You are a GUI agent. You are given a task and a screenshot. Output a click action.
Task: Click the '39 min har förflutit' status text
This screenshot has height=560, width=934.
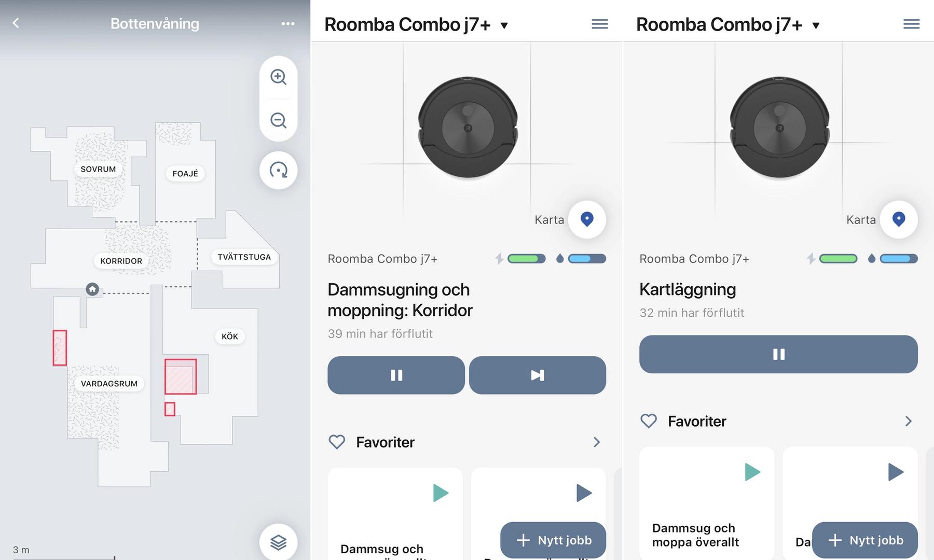[x=380, y=334]
